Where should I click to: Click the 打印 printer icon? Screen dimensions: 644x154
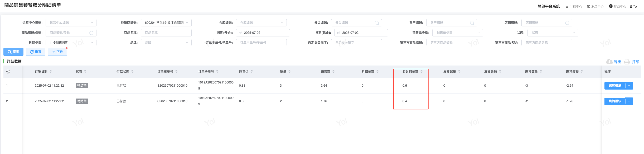[x=627, y=62]
